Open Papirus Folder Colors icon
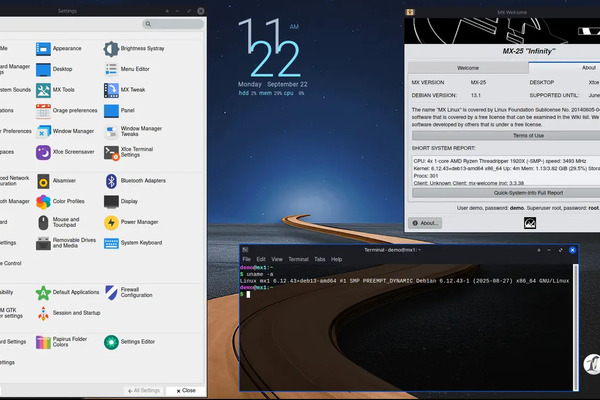 click(x=43, y=342)
